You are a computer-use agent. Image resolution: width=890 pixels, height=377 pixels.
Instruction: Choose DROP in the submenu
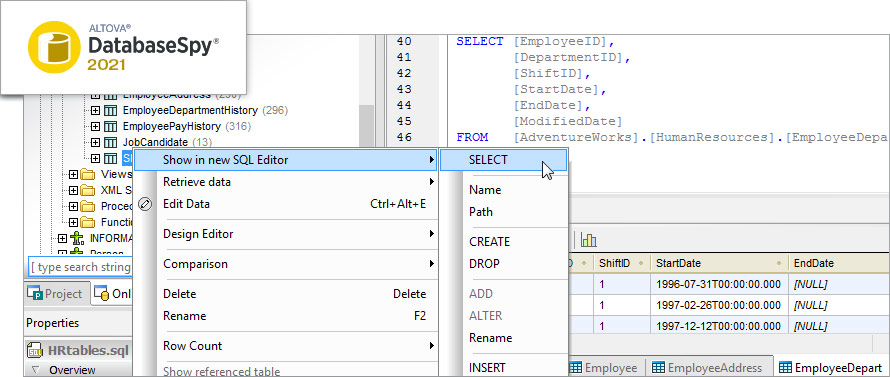[503, 264]
